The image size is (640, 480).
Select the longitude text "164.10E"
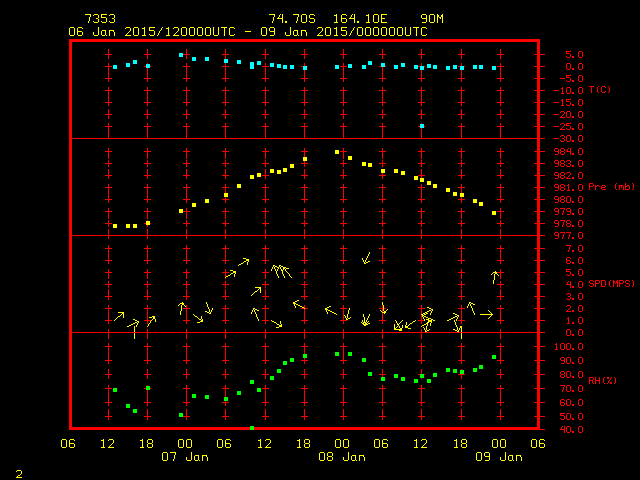pos(360,19)
